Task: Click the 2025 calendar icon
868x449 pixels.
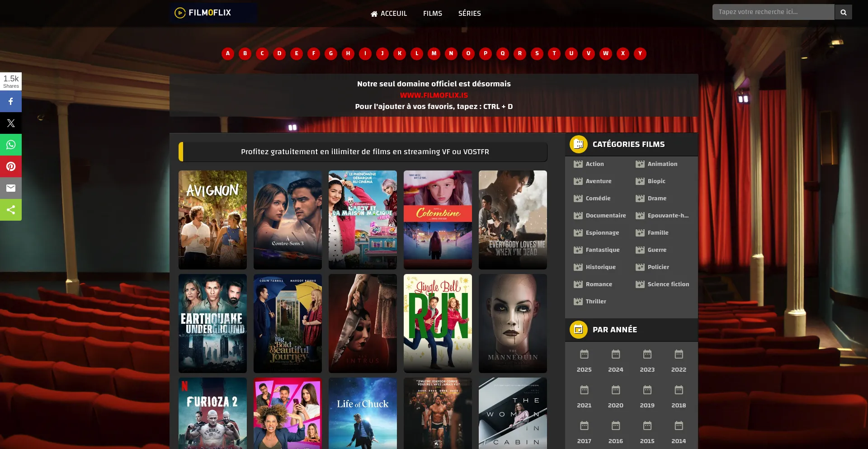Action: pos(584,354)
